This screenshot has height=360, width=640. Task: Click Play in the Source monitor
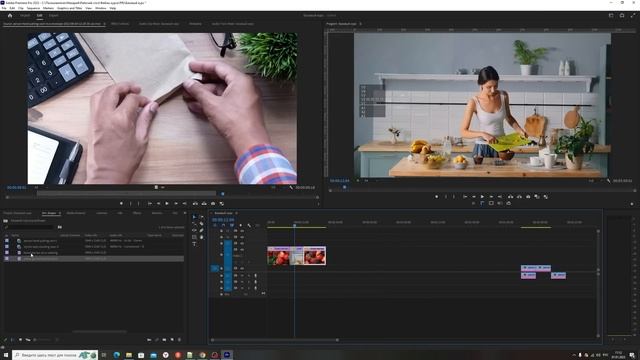(x=167, y=203)
